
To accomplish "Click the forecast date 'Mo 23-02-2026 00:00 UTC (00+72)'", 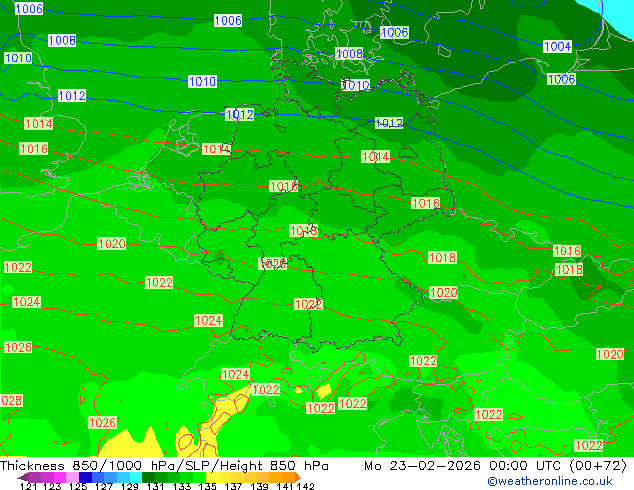I will (495, 466).
